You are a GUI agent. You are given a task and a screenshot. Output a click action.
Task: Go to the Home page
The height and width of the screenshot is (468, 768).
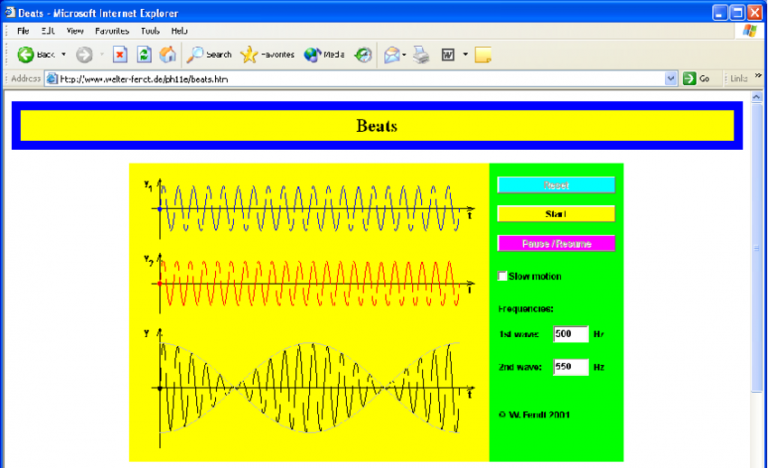pos(168,55)
